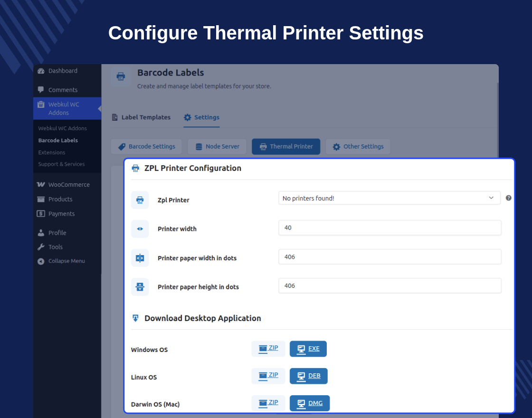Open the Zpl Printer dropdown
Image resolution: width=532 pixels, height=418 pixels.
click(389, 198)
